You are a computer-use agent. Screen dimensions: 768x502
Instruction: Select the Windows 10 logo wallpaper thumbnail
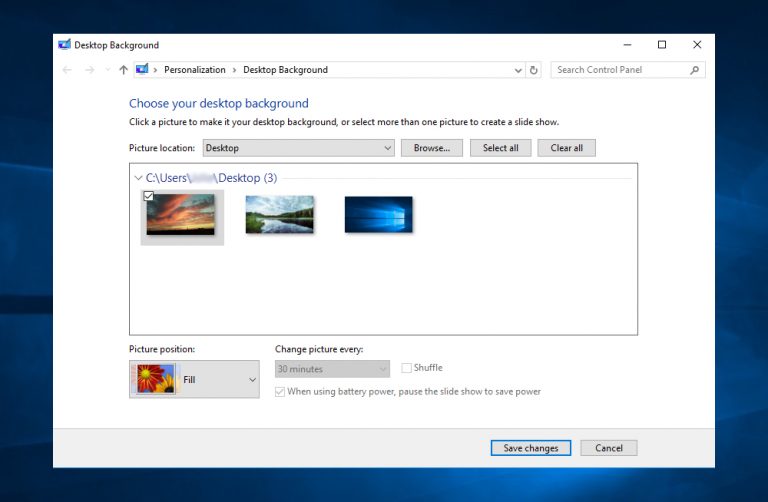click(379, 215)
